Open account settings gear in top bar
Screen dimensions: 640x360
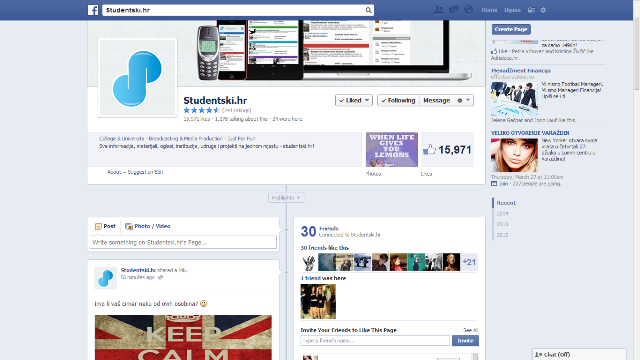(x=543, y=10)
